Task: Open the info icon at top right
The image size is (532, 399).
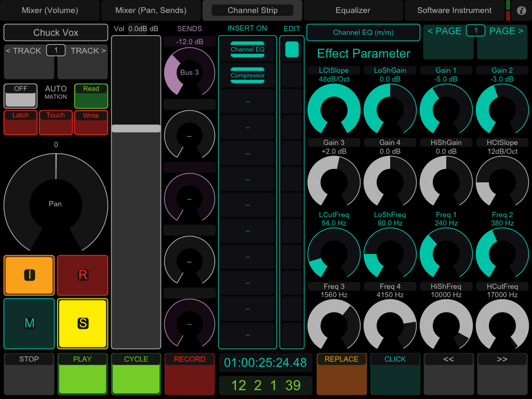Action: point(522,10)
